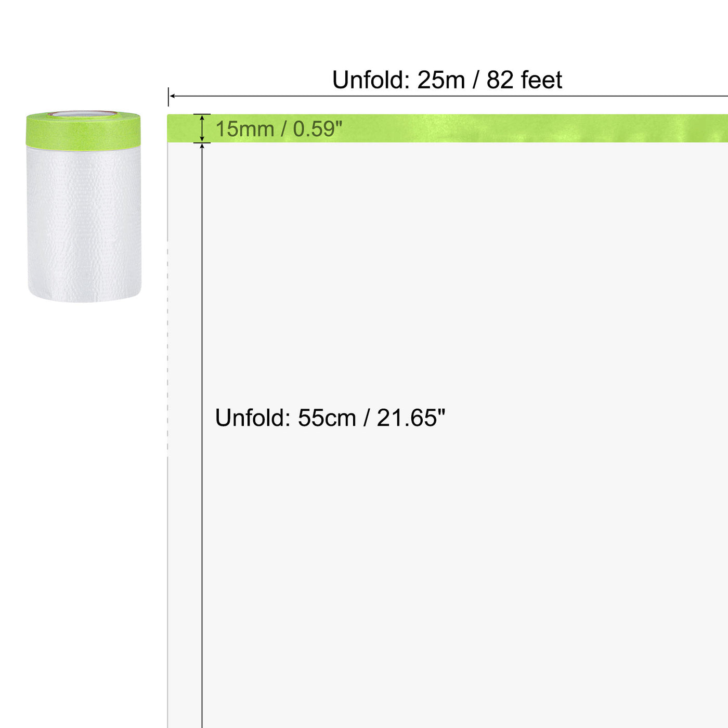
Task: Select the "Unfold: 55cm / 21.65"" text
Action: pos(330,418)
